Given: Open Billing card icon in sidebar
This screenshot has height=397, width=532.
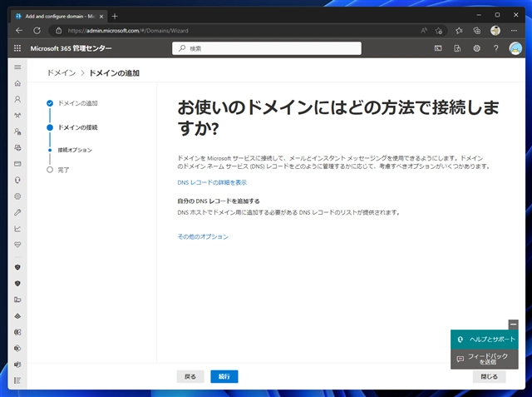Looking at the screenshot, I should 17,164.
